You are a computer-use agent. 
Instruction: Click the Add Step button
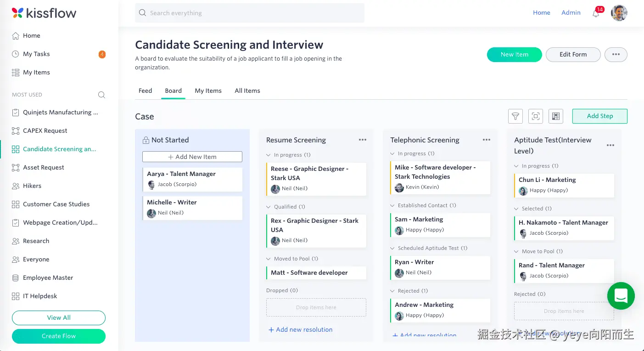click(x=599, y=116)
